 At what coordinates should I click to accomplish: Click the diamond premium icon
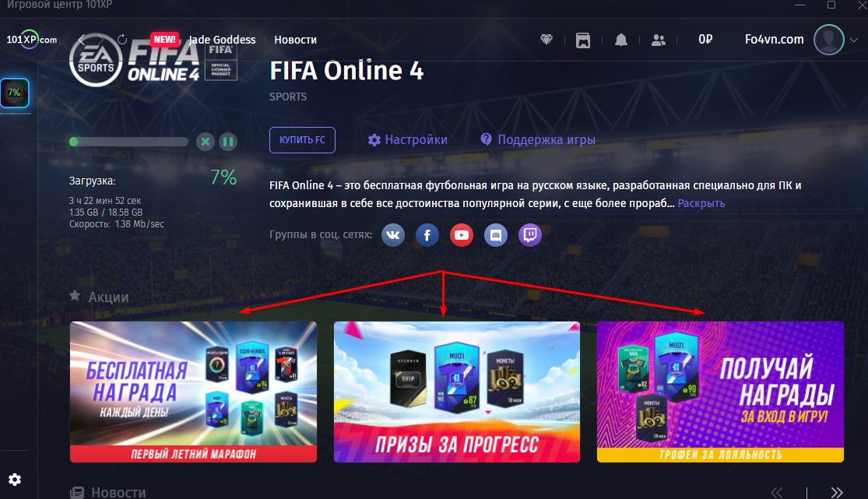point(546,40)
